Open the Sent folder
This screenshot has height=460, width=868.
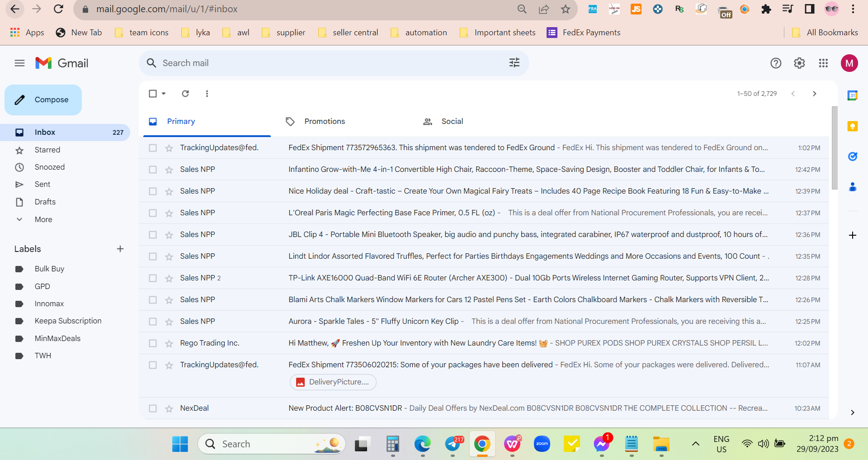(x=42, y=184)
